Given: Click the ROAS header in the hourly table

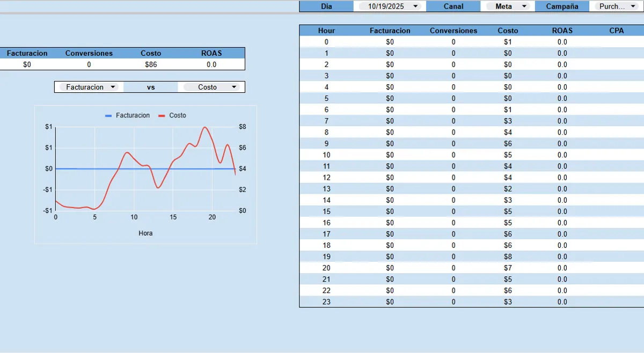Looking at the screenshot, I should [x=562, y=31].
